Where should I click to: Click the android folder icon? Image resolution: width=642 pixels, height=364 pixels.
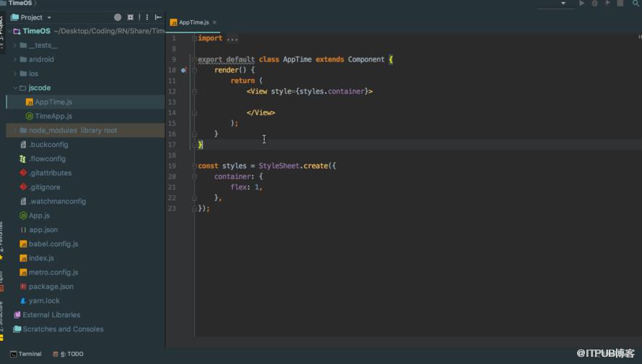(23, 59)
